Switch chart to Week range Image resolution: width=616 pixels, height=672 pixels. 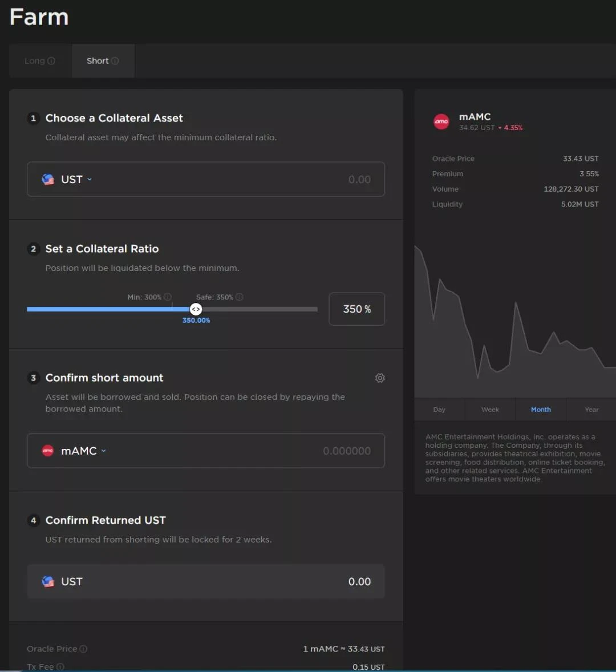coord(490,410)
